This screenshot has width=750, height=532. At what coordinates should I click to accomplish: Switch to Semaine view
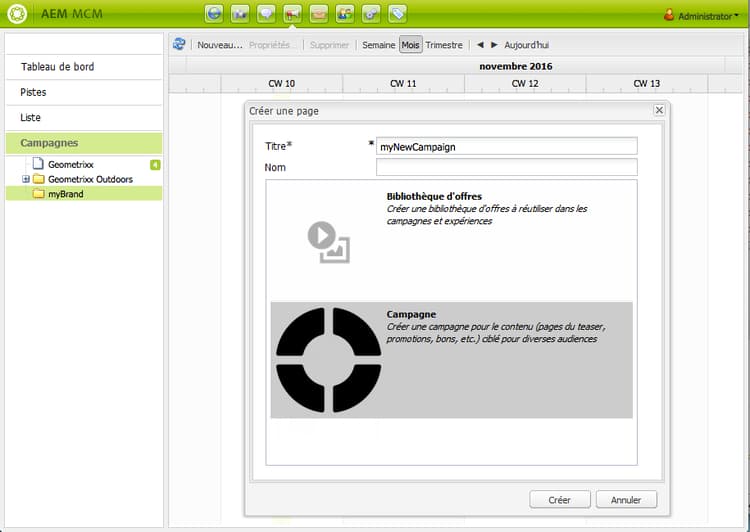tap(378, 45)
